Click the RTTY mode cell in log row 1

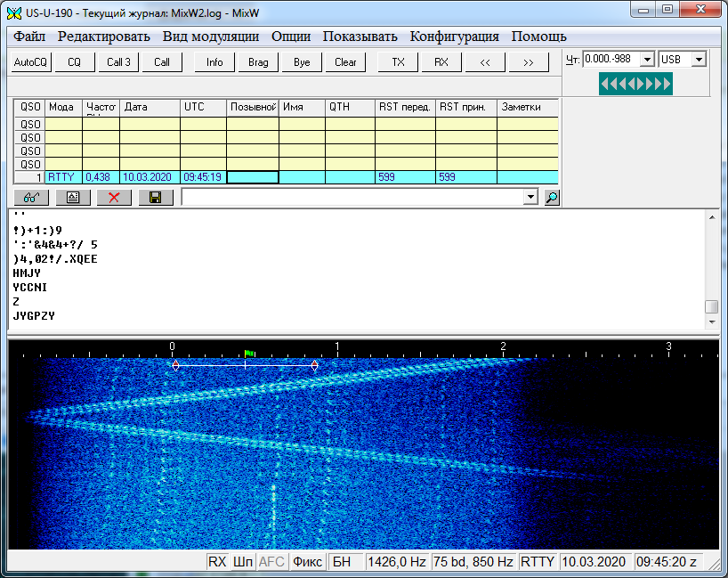click(x=63, y=177)
